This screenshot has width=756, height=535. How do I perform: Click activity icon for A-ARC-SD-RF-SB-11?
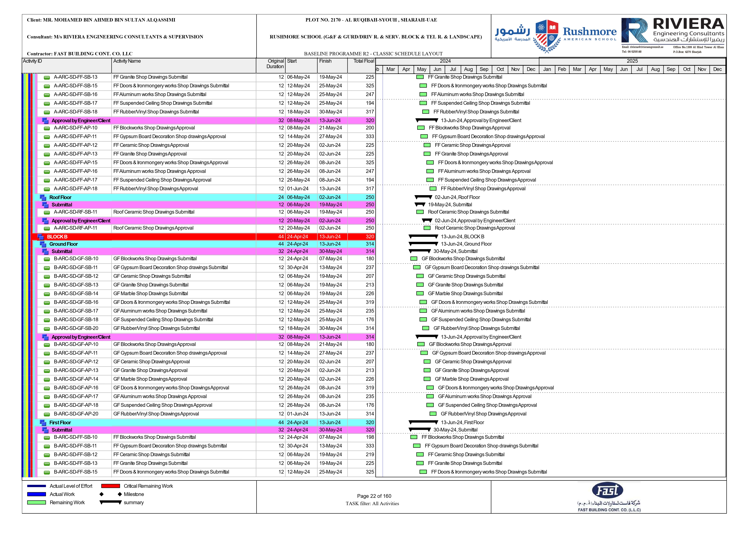tap(47, 213)
